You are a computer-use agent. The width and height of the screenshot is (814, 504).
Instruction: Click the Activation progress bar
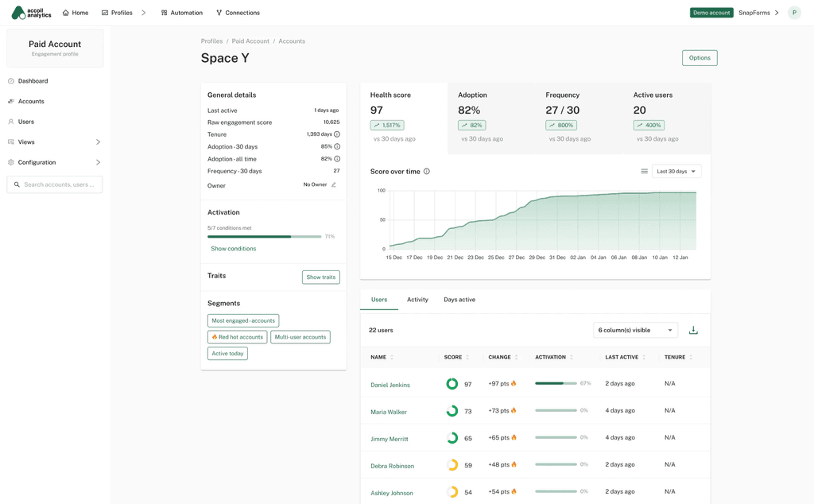pos(264,237)
